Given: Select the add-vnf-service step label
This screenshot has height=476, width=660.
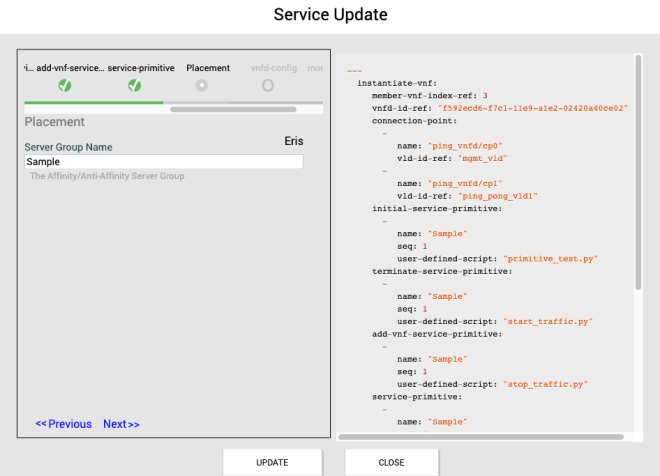Looking at the screenshot, I should click(69, 68).
